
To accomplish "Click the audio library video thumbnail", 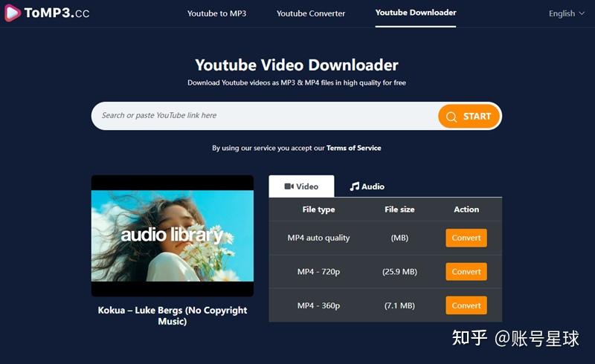I will click(x=173, y=235).
